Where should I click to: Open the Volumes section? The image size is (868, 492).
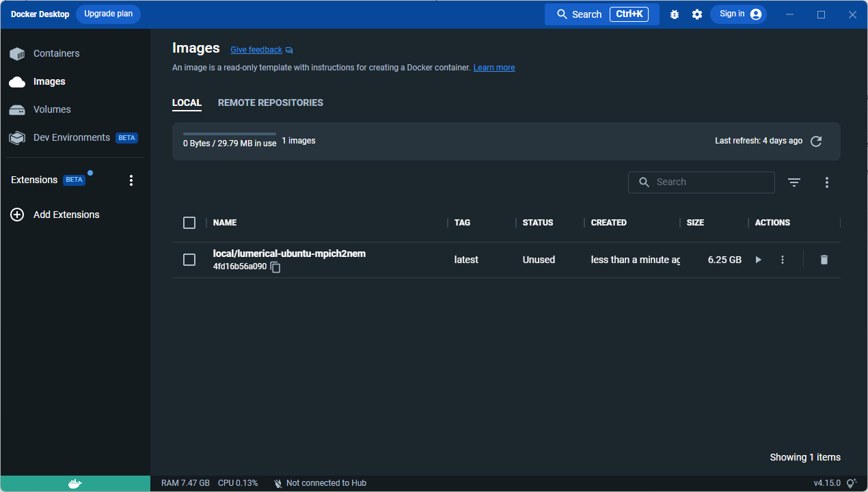52,109
